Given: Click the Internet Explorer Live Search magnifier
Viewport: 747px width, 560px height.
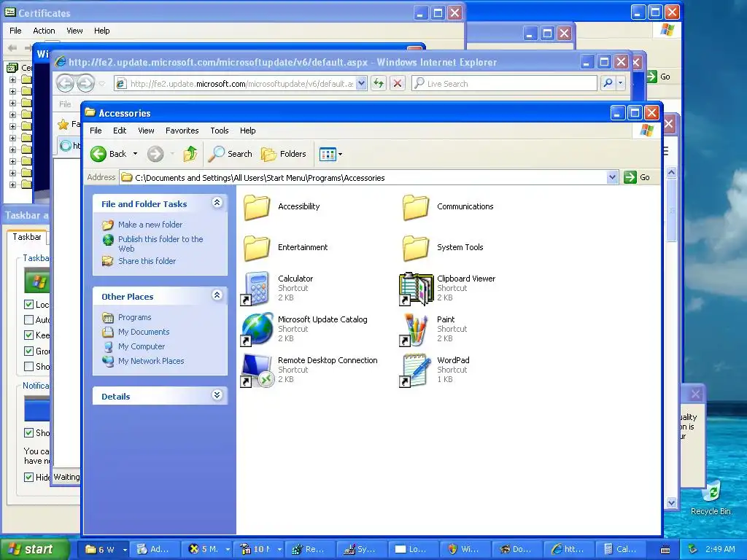Looking at the screenshot, I should coord(608,83).
